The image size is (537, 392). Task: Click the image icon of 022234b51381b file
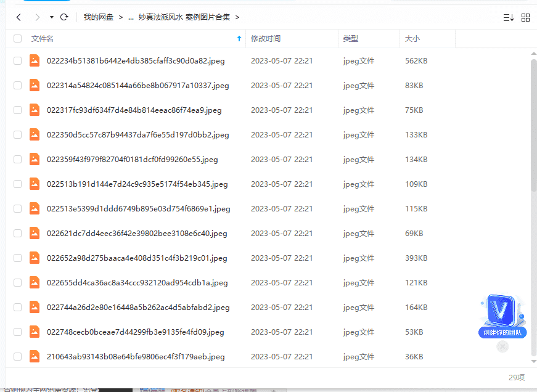click(35, 61)
